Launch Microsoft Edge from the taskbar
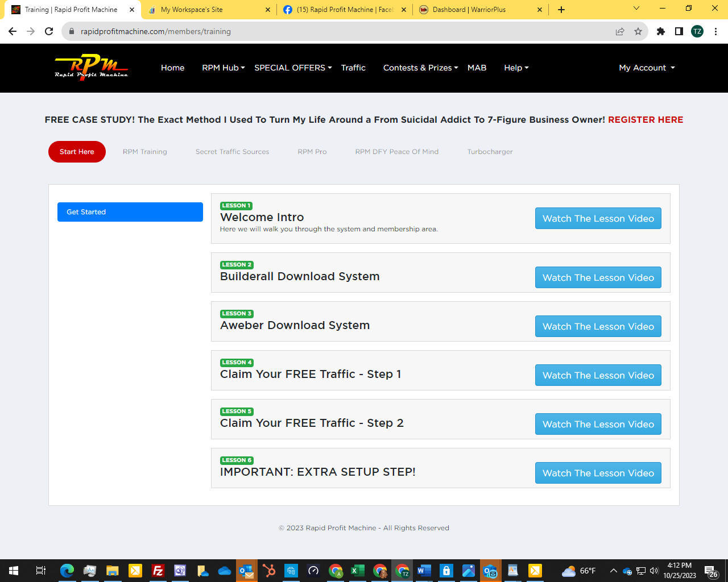 coord(67,571)
